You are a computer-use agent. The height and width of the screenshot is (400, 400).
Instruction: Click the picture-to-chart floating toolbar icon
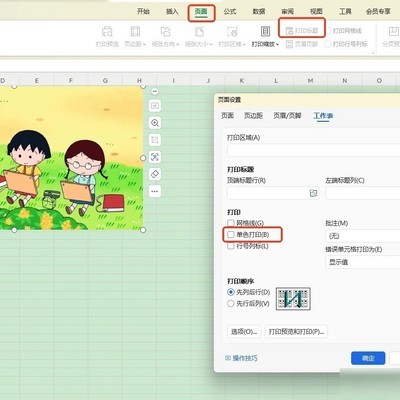[x=155, y=106]
